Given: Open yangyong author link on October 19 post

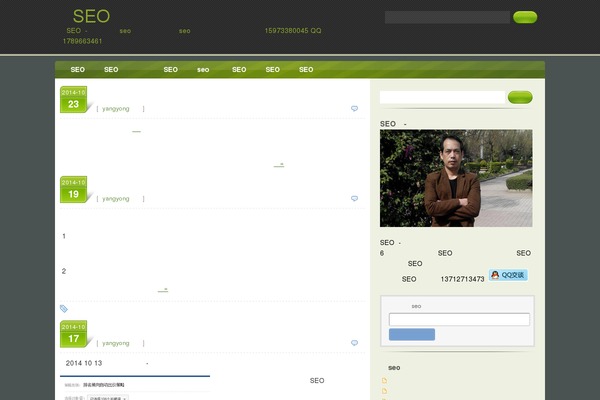Looking at the screenshot, I should click(x=116, y=199).
